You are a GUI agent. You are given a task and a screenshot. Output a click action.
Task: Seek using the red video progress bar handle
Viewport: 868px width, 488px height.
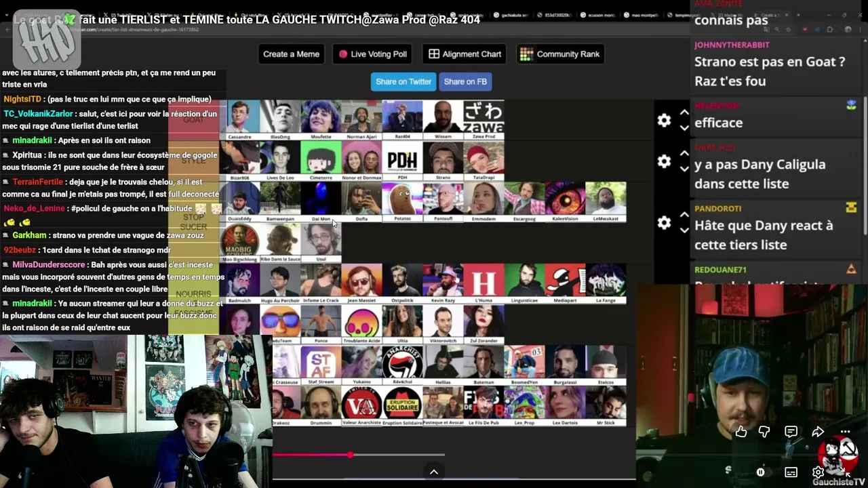click(350, 455)
